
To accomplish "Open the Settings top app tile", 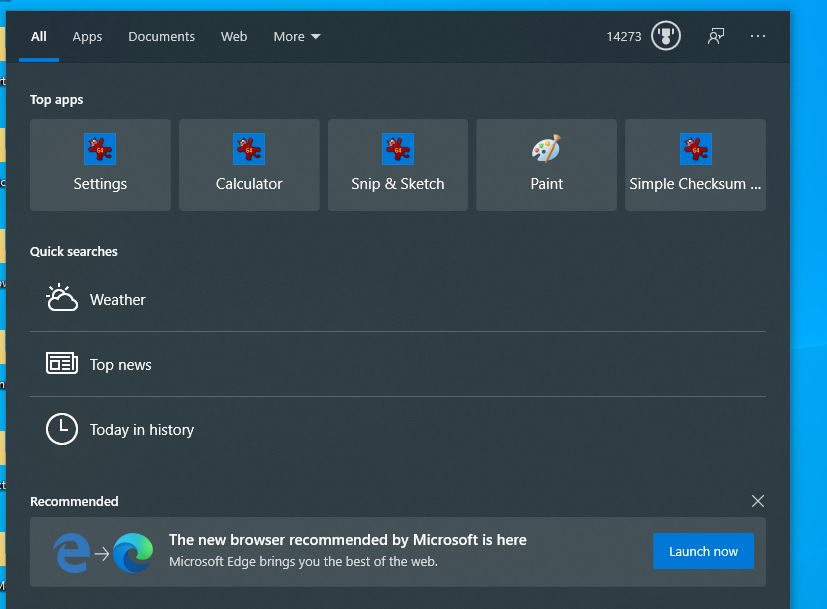I will point(100,165).
